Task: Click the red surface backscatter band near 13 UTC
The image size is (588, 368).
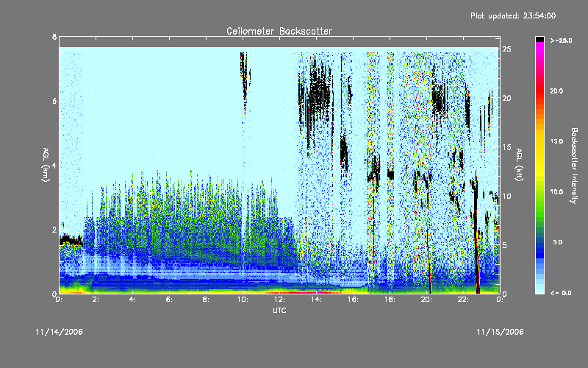Action: 304,291
